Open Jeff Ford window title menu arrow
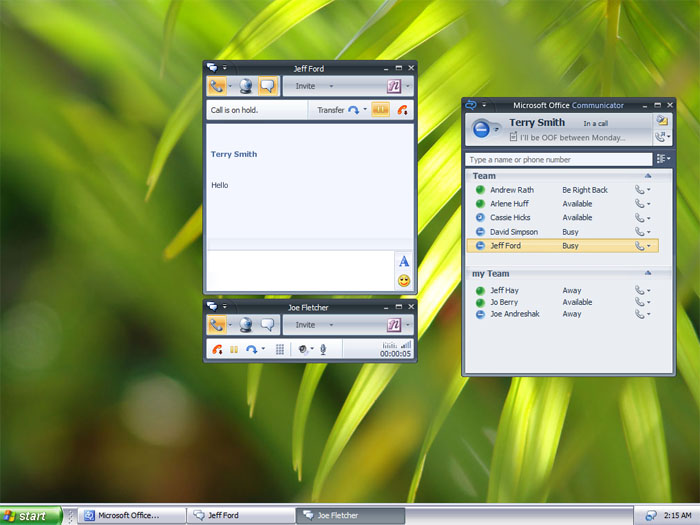The height and width of the screenshot is (525, 700). point(225,68)
